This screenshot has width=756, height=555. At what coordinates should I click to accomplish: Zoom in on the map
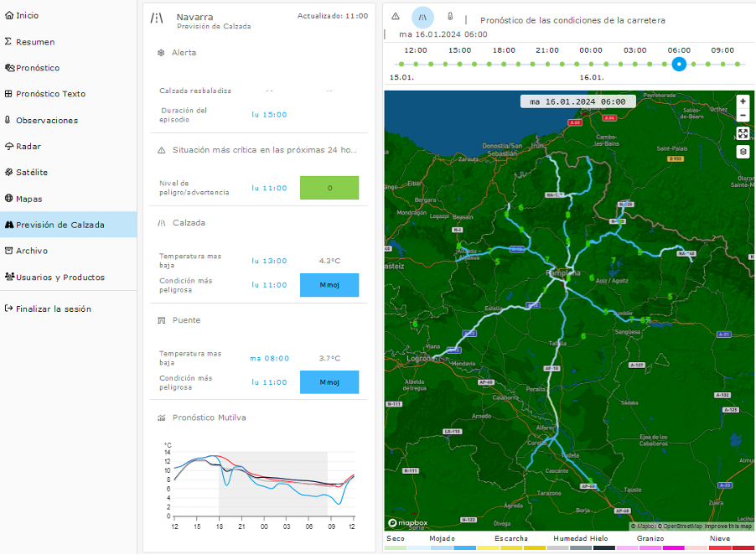[x=743, y=101]
